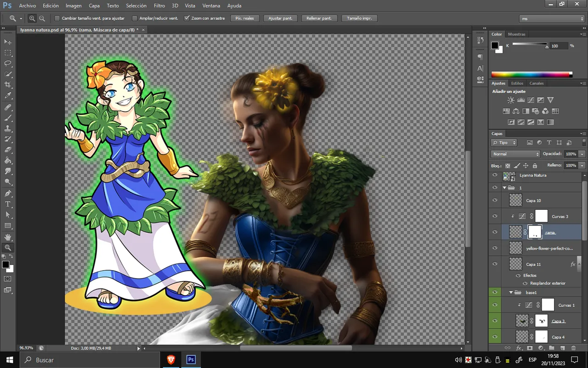Screen dimensions: 588x368
Task: Select the Quick Selection tool
Action: click(x=8, y=75)
